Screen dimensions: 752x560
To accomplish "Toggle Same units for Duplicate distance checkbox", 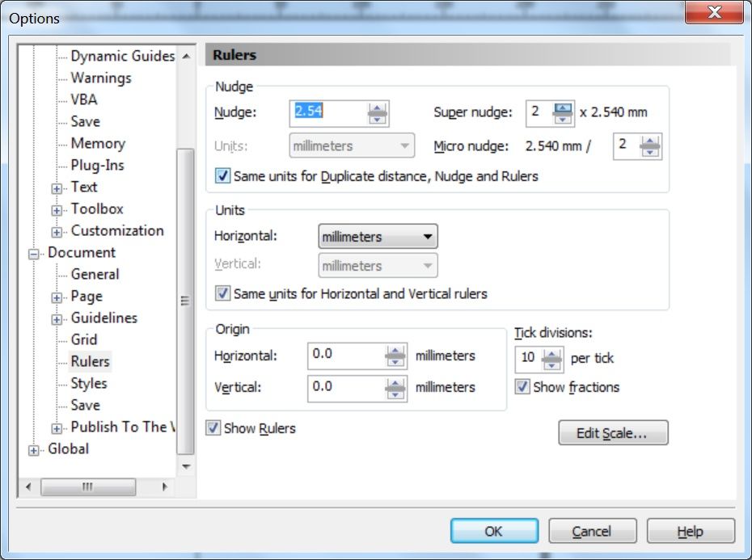I will pyautogui.click(x=222, y=176).
